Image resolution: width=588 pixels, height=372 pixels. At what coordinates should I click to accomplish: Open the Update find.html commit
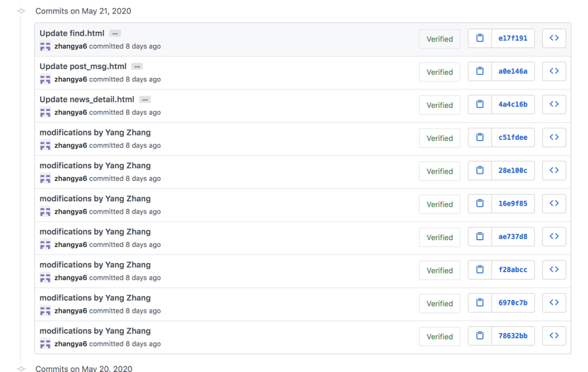[71, 33]
